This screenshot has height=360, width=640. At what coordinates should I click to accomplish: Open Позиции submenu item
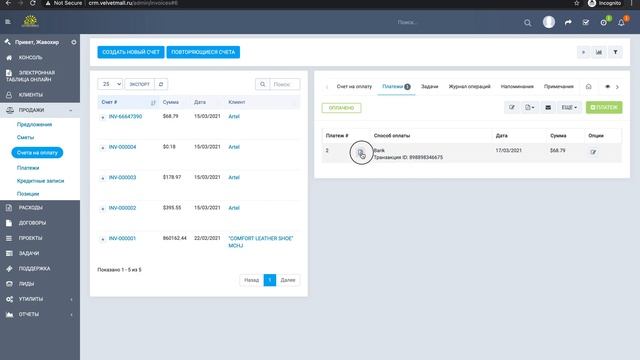28,194
